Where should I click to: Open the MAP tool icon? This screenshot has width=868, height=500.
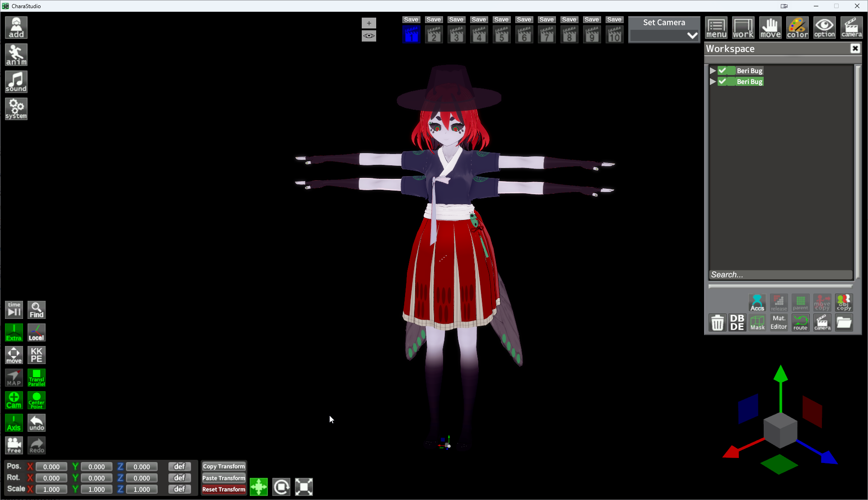click(14, 378)
